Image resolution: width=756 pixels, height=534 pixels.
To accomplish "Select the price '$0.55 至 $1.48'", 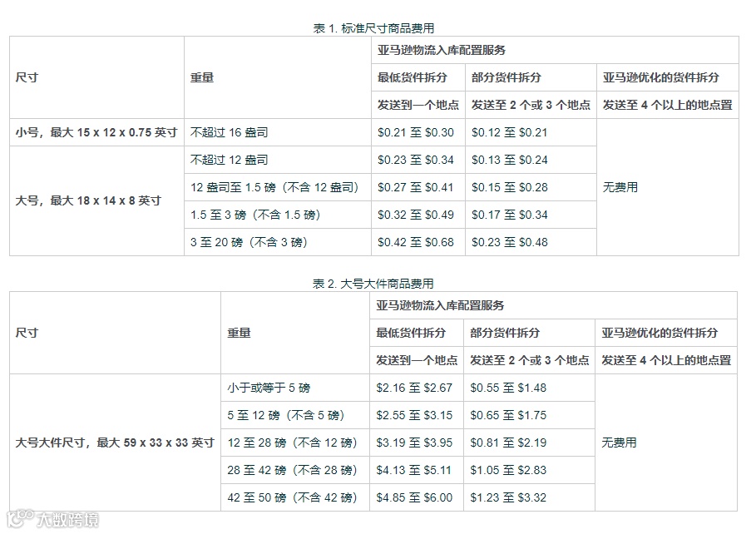I will (508, 388).
